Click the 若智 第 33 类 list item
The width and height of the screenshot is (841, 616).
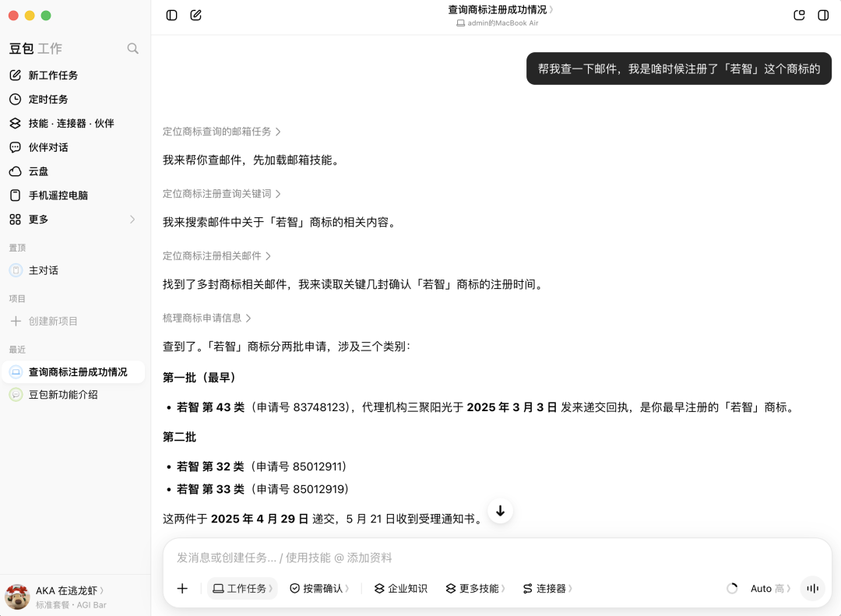pos(262,489)
